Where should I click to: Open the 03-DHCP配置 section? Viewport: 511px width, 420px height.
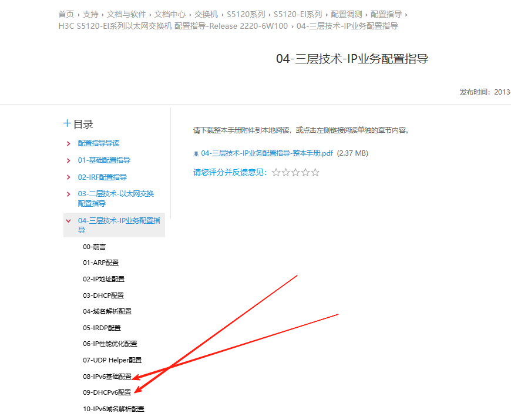click(x=103, y=295)
